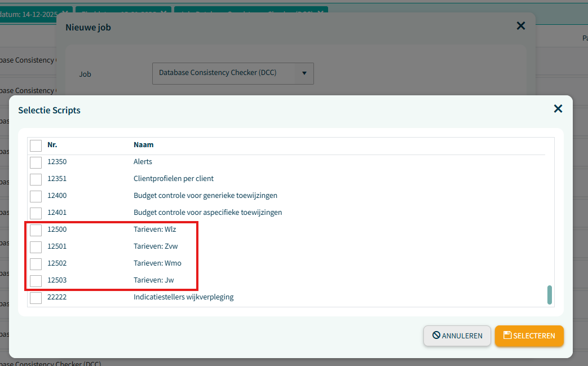Close the Nieuwe job dialog
The height and width of the screenshot is (366, 588).
point(520,26)
